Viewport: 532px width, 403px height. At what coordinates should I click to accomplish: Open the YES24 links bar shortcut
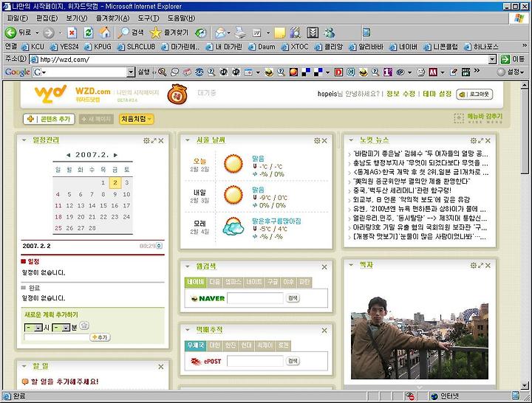[x=64, y=46]
